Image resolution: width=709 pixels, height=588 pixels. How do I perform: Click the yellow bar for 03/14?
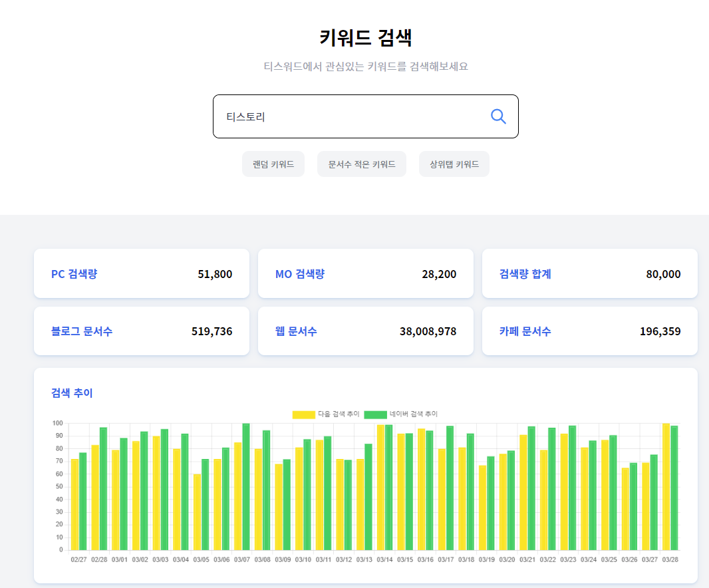(380, 488)
